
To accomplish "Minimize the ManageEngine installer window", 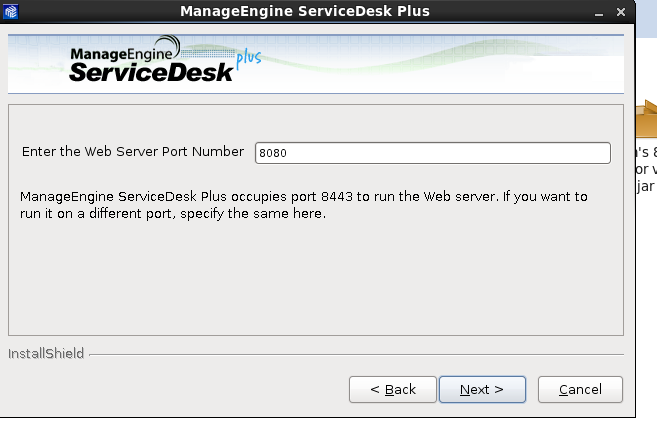I will pyautogui.click(x=599, y=13).
